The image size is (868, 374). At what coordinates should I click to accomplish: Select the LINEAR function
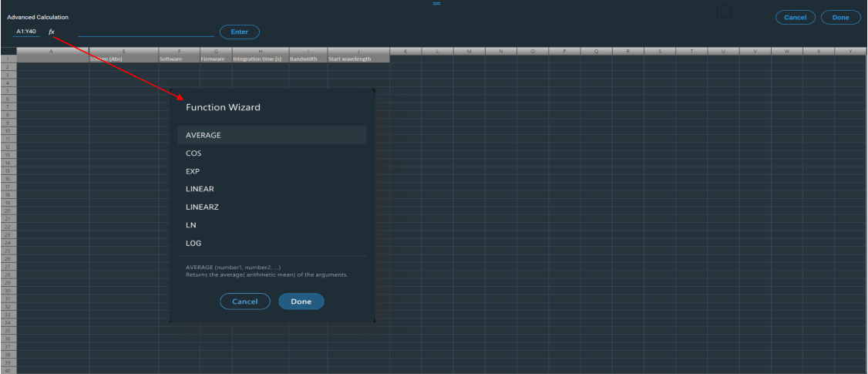tap(271, 189)
